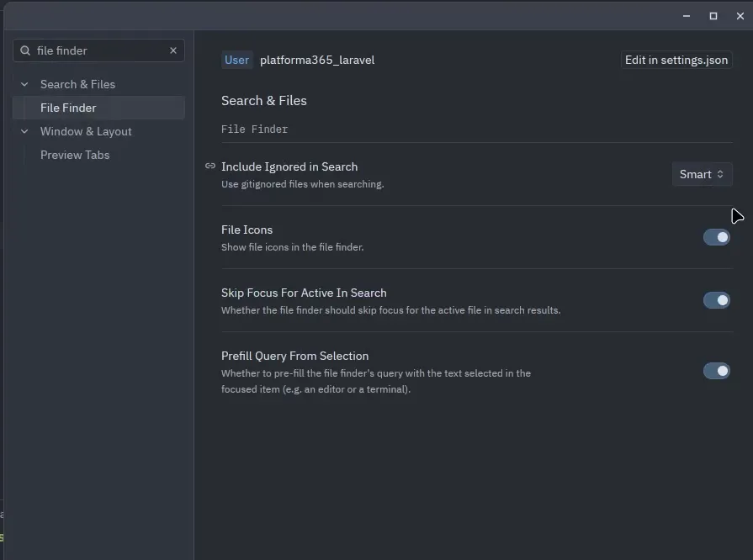Open Preview Tabs settings page
753x560 pixels.
[x=75, y=155]
